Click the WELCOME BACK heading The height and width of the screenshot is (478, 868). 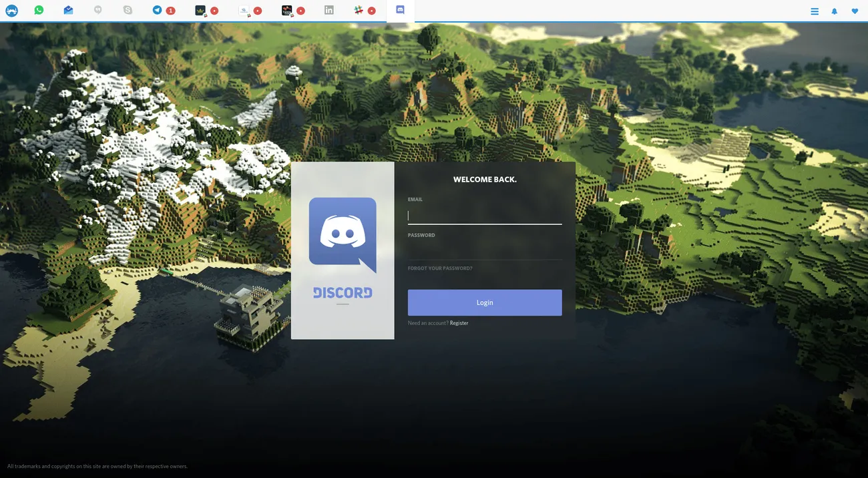[x=485, y=180]
